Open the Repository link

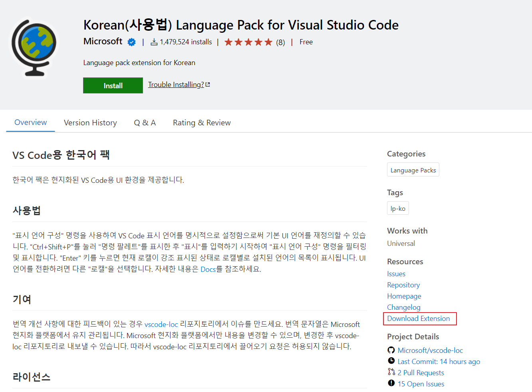pos(403,285)
